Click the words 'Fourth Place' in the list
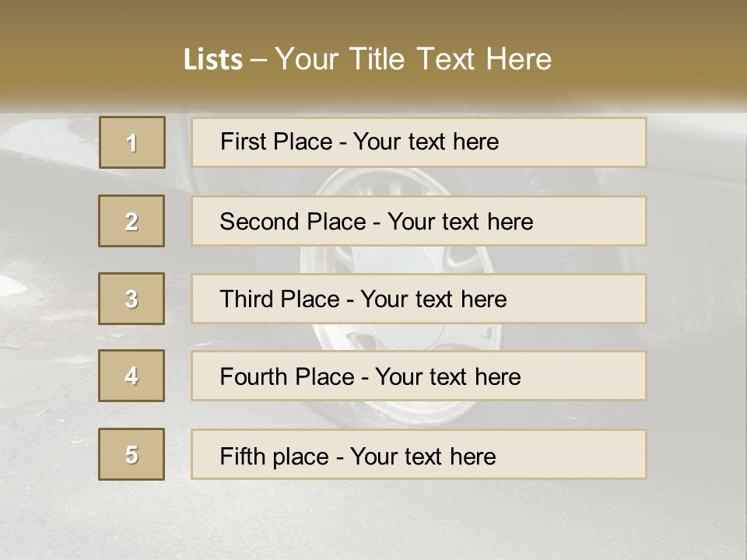 point(287,376)
